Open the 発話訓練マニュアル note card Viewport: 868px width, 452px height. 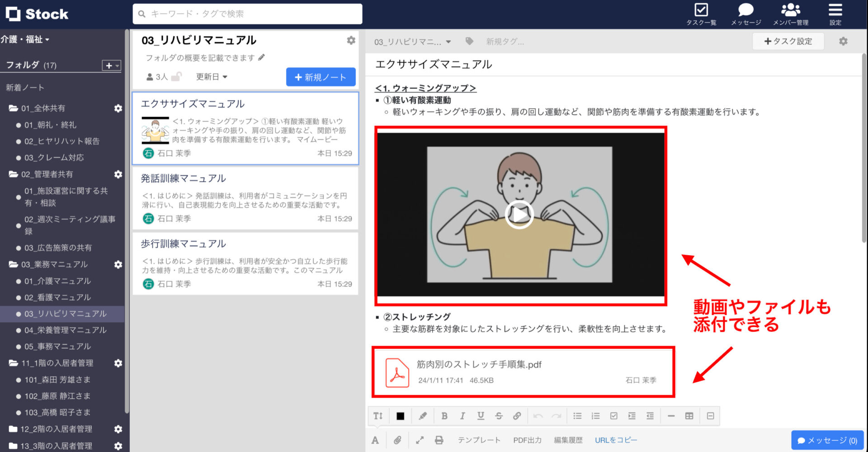tap(245, 198)
